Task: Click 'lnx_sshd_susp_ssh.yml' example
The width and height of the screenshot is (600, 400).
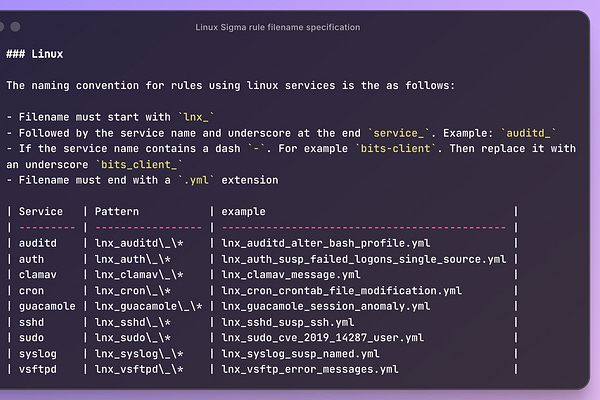Action: [x=288, y=323]
